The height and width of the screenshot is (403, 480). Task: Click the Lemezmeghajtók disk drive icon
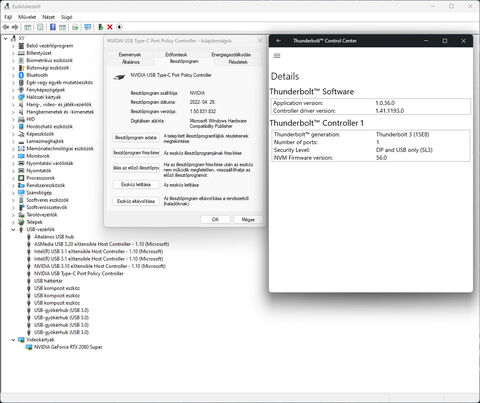pos(21,141)
